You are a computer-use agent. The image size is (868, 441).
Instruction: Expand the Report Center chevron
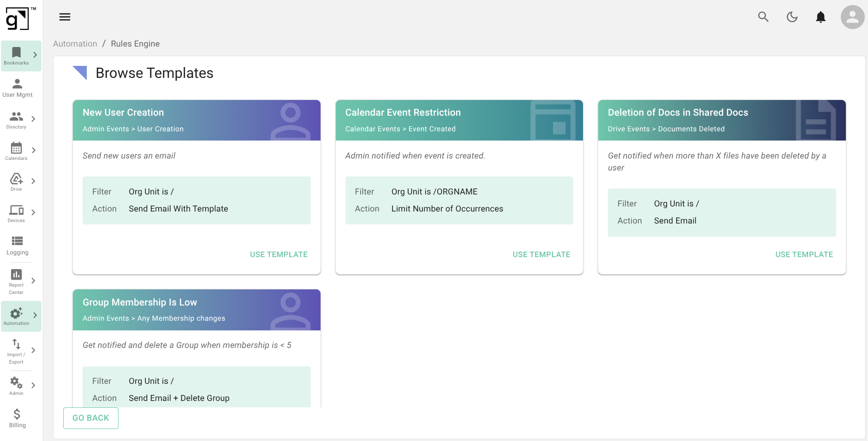33,281
